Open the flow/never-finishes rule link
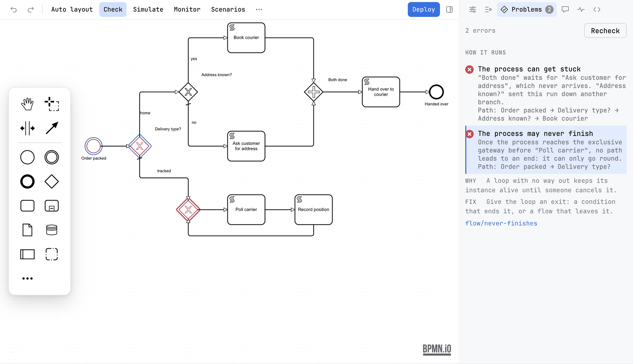 pos(501,223)
